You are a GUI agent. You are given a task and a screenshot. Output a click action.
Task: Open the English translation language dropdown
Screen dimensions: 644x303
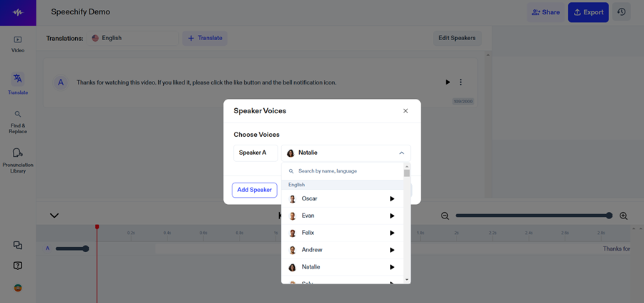click(132, 38)
